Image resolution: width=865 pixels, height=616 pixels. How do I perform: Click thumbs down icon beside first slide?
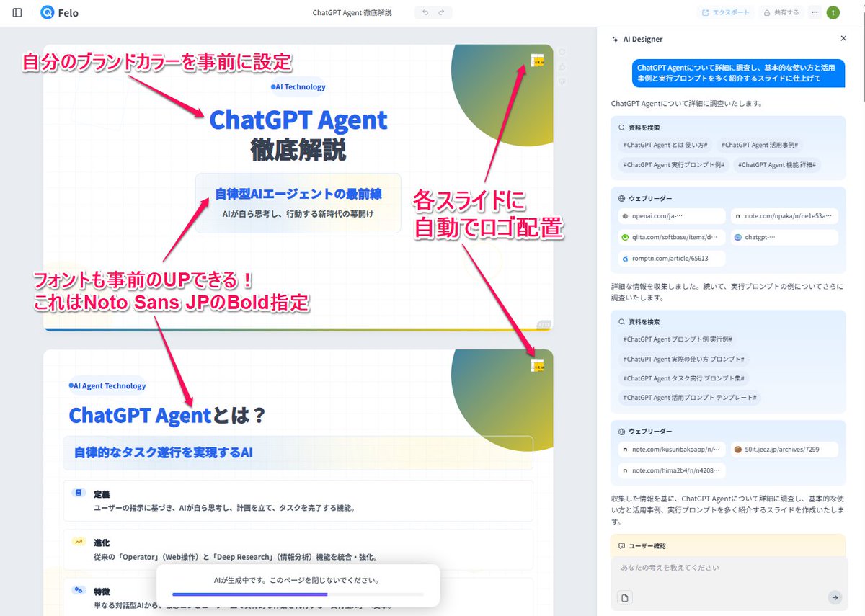[x=563, y=82]
